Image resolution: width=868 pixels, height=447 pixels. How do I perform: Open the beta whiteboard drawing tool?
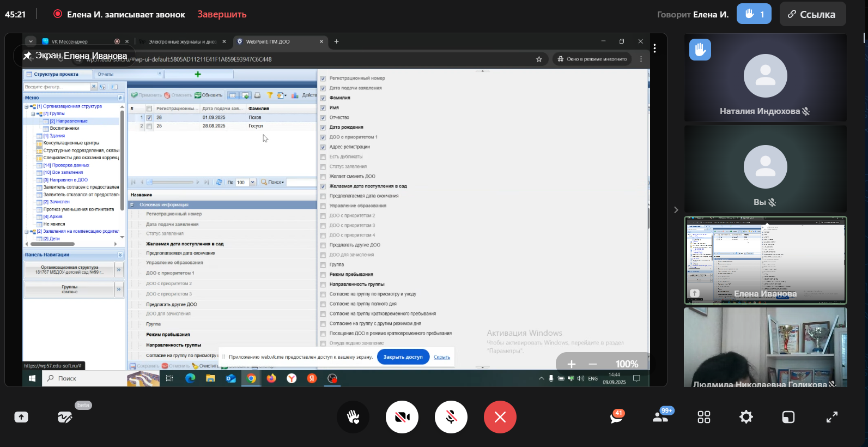pyautogui.click(x=65, y=417)
